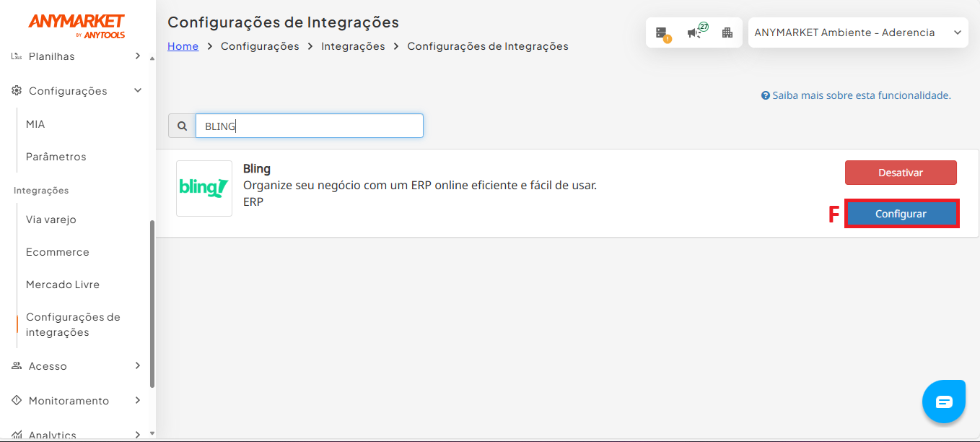
Task: Open Via varejo integration
Action: coord(51,220)
